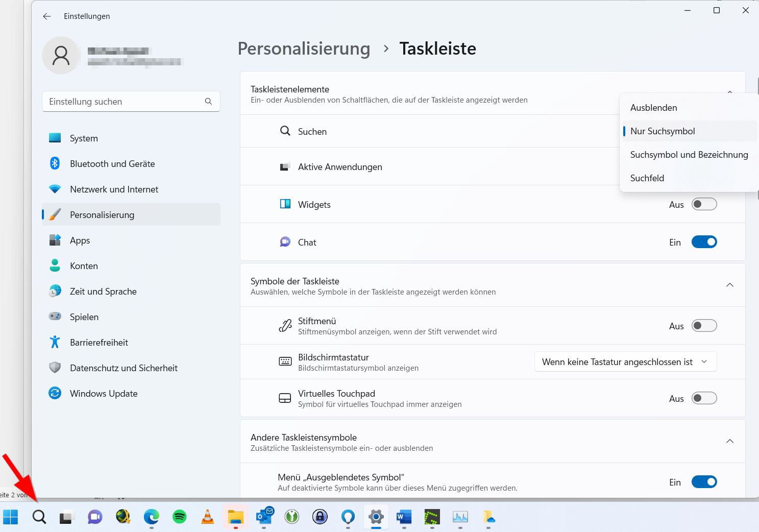Open Spotify from the taskbar
Screen dimensions: 759x532
[x=179, y=517]
